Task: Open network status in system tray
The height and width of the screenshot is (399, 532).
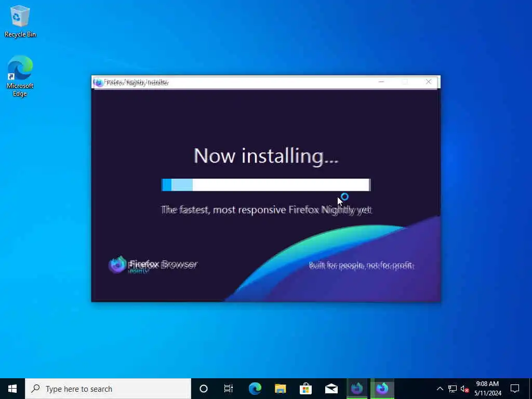Action: [453, 389]
